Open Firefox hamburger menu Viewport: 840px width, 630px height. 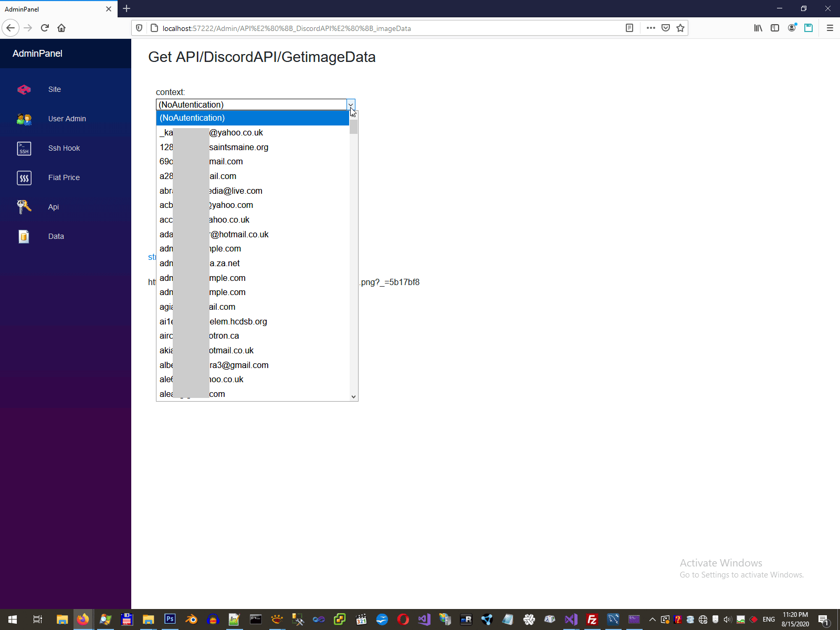coord(830,28)
